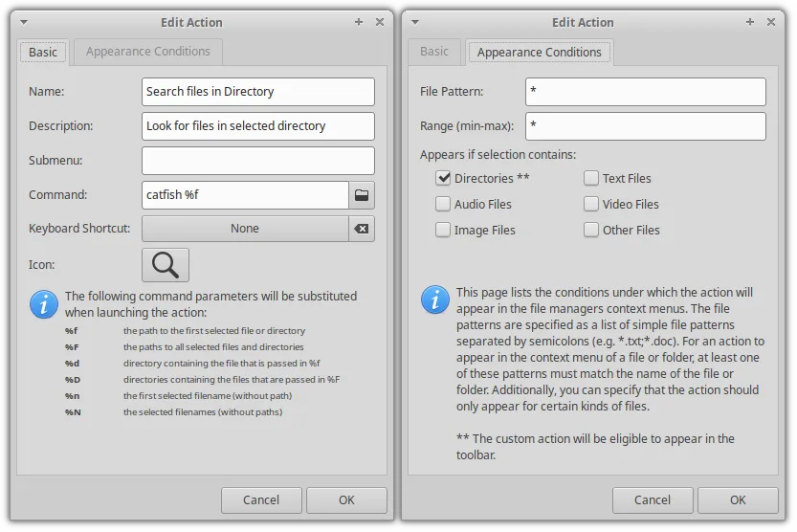Viewport: 797px width, 532px height.
Task: Check the Video Files checkbox
Action: point(591,204)
